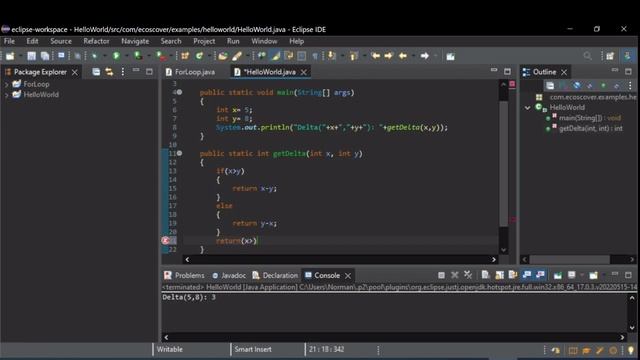Toggle Hide Non-Public Members green dot

click(x=603, y=85)
